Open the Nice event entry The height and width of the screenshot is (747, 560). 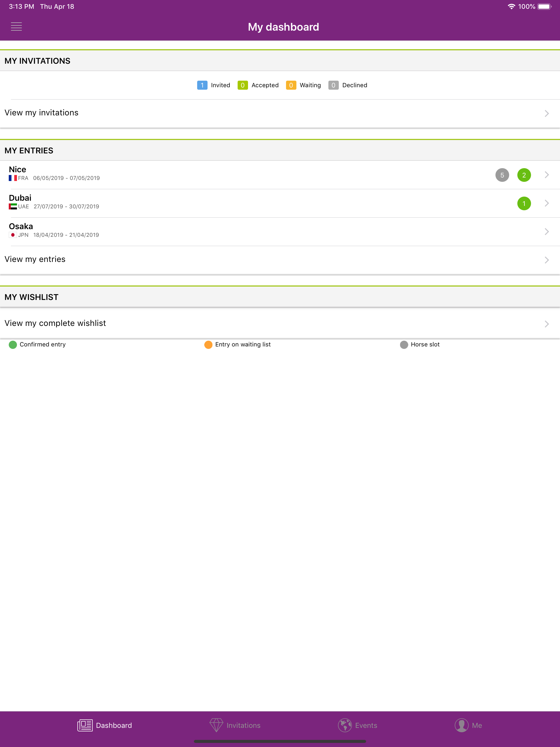280,175
